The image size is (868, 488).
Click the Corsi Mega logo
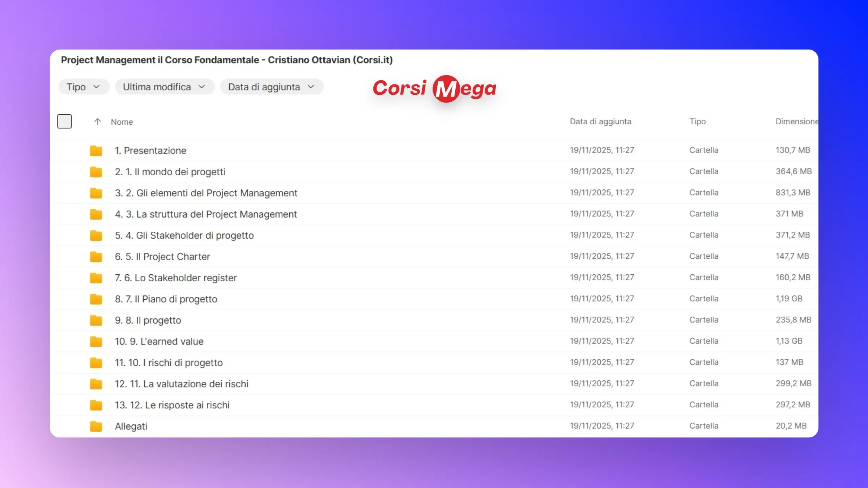point(434,89)
